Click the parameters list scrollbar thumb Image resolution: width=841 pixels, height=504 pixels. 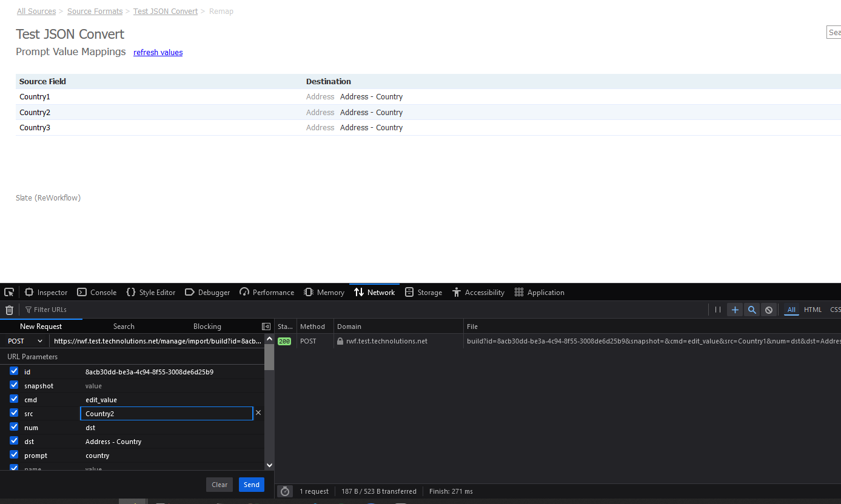pyautogui.click(x=270, y=357)
